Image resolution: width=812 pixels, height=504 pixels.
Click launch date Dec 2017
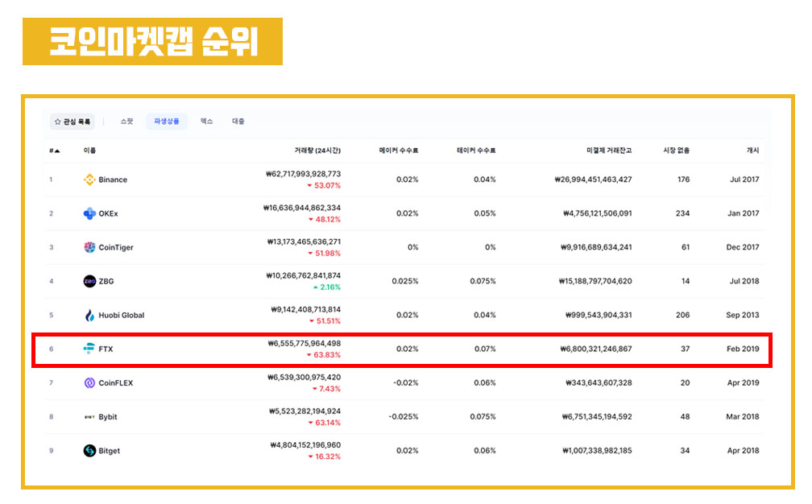coord(743,247)
